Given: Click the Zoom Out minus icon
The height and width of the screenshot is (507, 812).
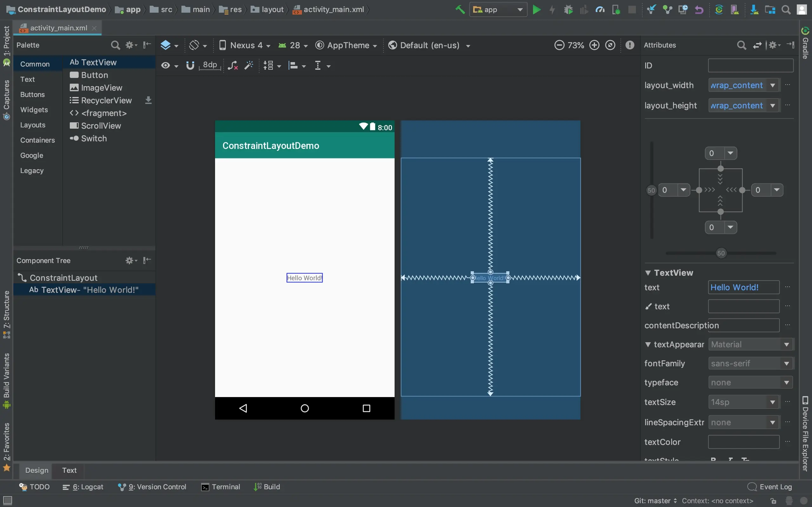Looking at the screenshot, I should click(559, 45).
